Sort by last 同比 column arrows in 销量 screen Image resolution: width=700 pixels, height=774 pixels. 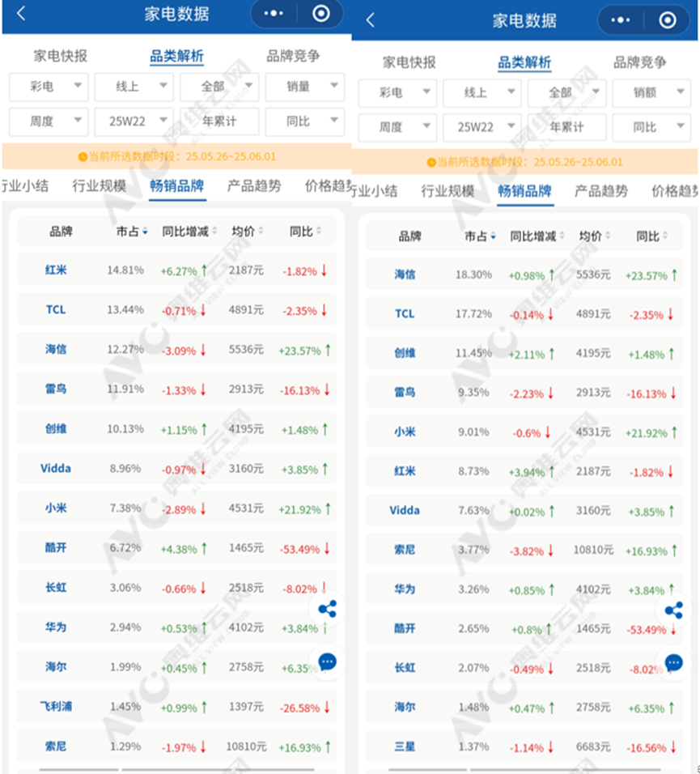pos(318,231)
